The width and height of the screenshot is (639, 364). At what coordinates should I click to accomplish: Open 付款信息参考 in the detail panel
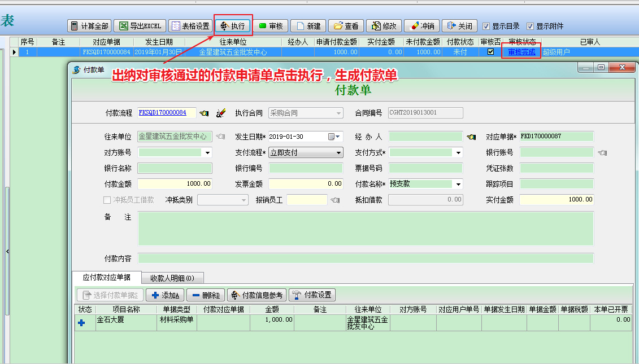pos(257,295)
